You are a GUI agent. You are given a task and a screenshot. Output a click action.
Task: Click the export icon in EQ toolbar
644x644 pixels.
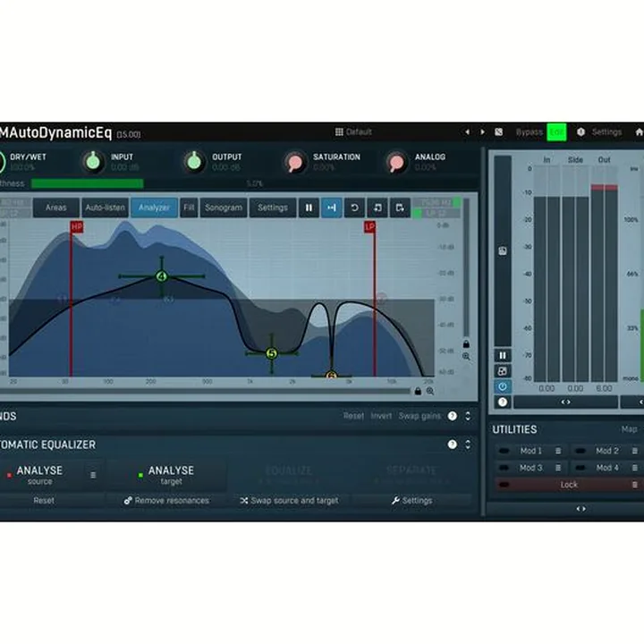[x=400, y=208]
